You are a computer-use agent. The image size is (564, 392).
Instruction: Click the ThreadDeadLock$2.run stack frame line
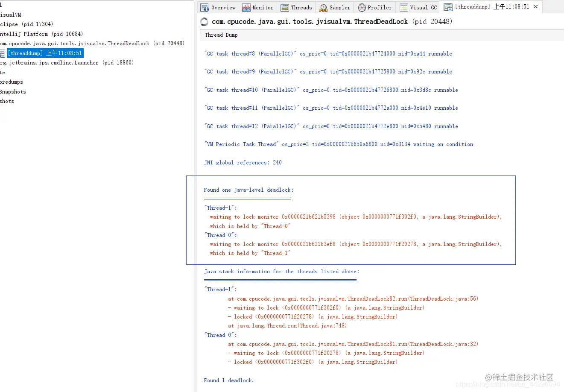coord(353,299)
